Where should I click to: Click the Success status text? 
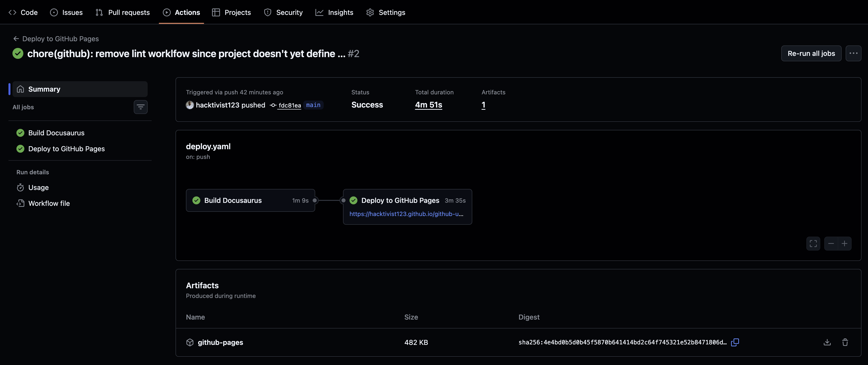367,105
